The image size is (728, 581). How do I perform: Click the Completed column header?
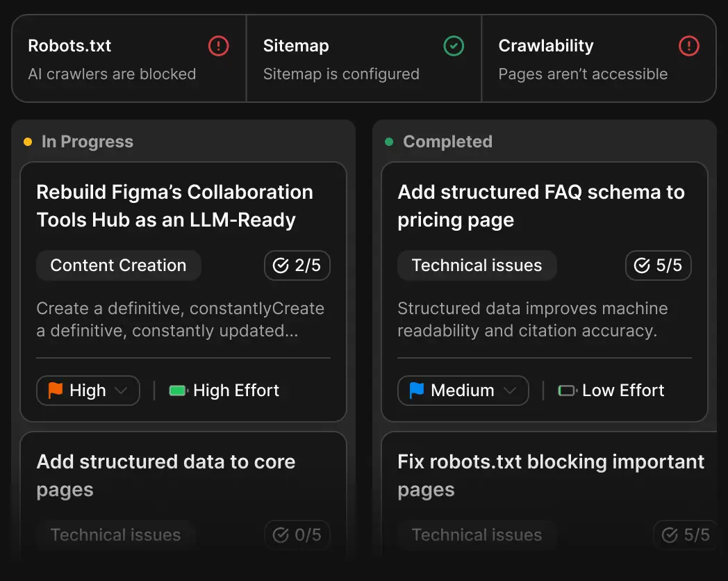click(x=447, y=142)
